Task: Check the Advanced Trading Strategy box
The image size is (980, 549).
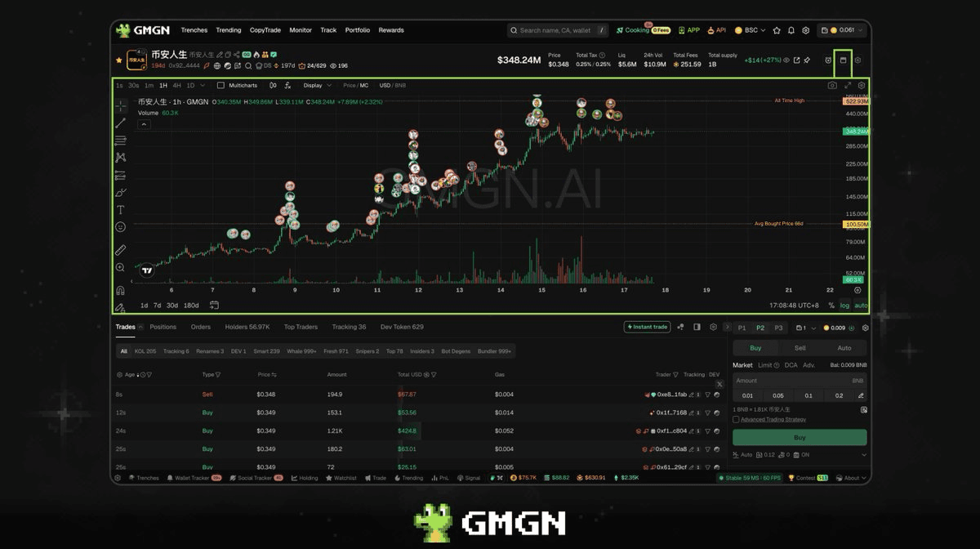Action: point(736,419)
